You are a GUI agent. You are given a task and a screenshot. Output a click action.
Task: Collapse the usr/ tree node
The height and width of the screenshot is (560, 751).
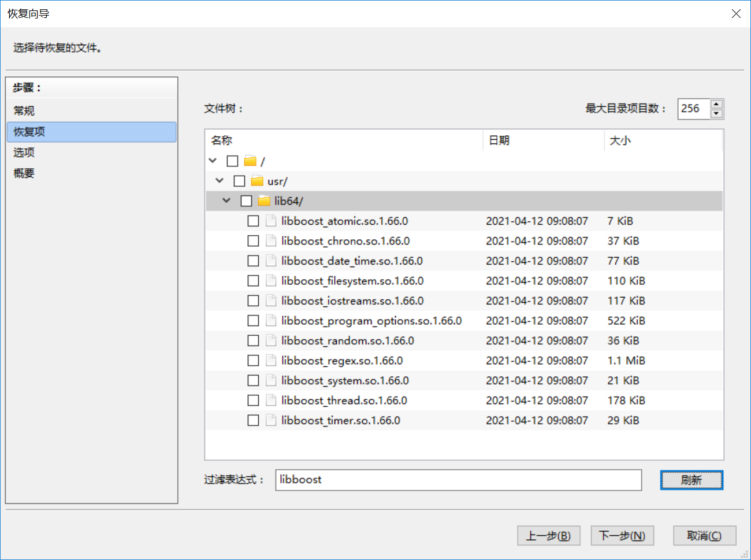click(x=220, y=181)
